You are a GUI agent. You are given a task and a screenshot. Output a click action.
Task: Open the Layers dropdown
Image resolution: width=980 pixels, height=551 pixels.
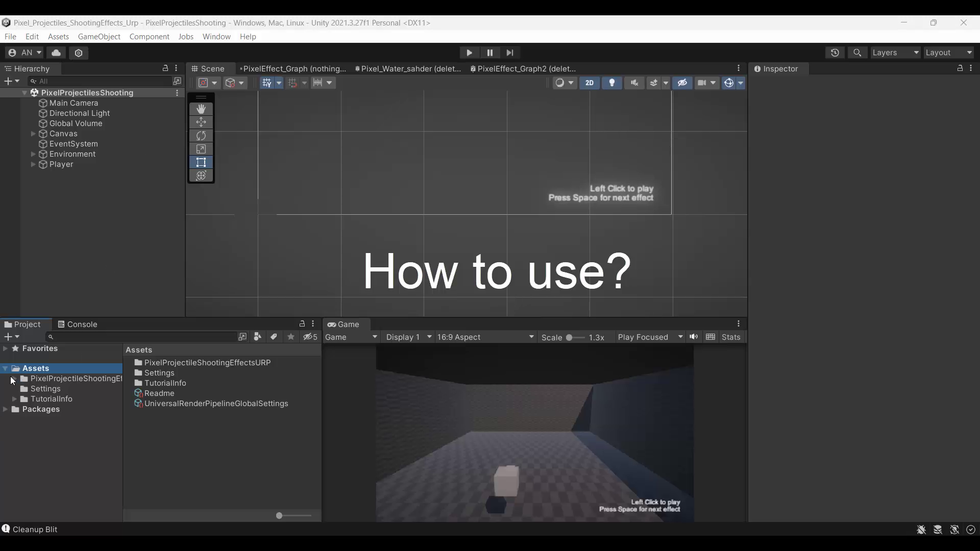895,53
